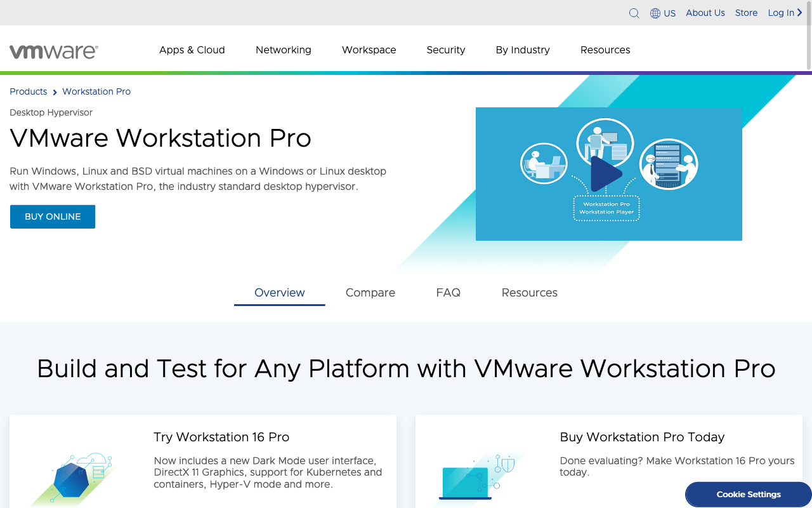Switch to the Compare tab
Screen dimensions: 812x508
point(370,293)
